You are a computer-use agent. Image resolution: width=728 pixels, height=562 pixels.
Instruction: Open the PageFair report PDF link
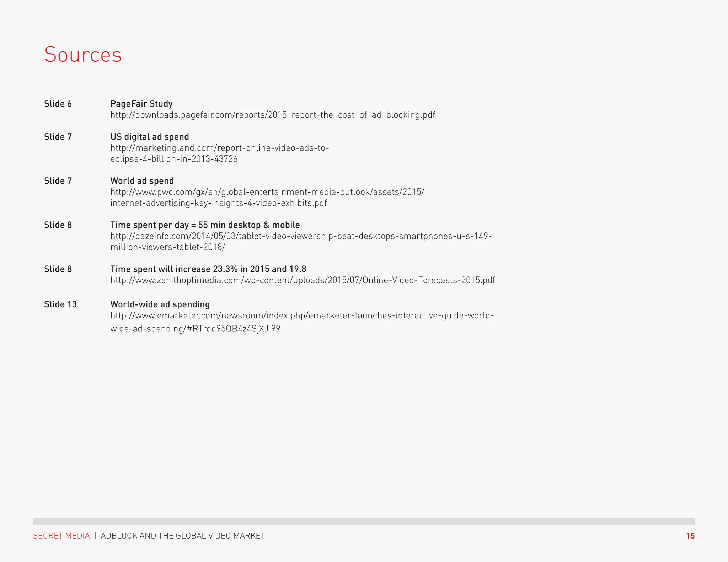[x=273, y=115]
